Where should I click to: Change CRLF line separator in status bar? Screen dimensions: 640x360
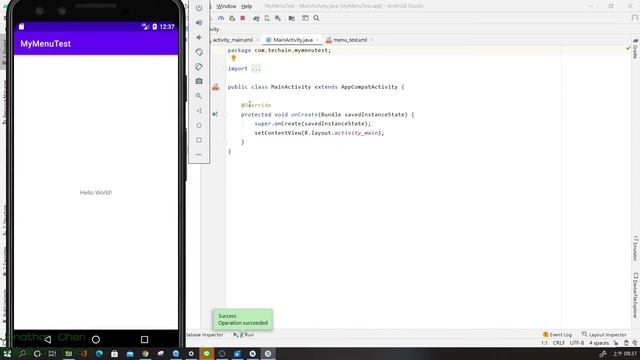point(558,343)
